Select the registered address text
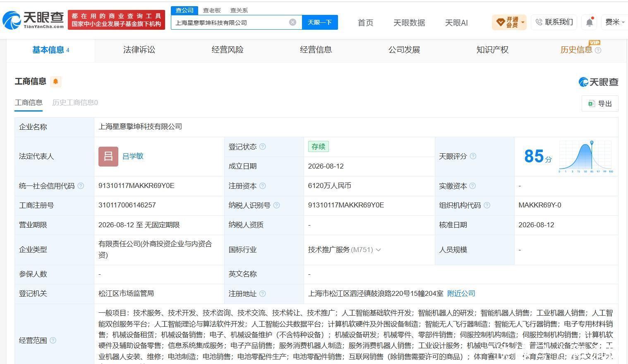This screenshot has height=364, width=628. click(x=376, y=294)
